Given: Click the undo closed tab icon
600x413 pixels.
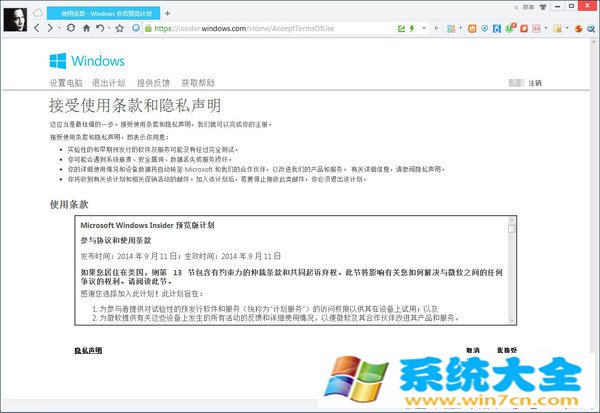Looking at the screenshot, I should [100, 28].
